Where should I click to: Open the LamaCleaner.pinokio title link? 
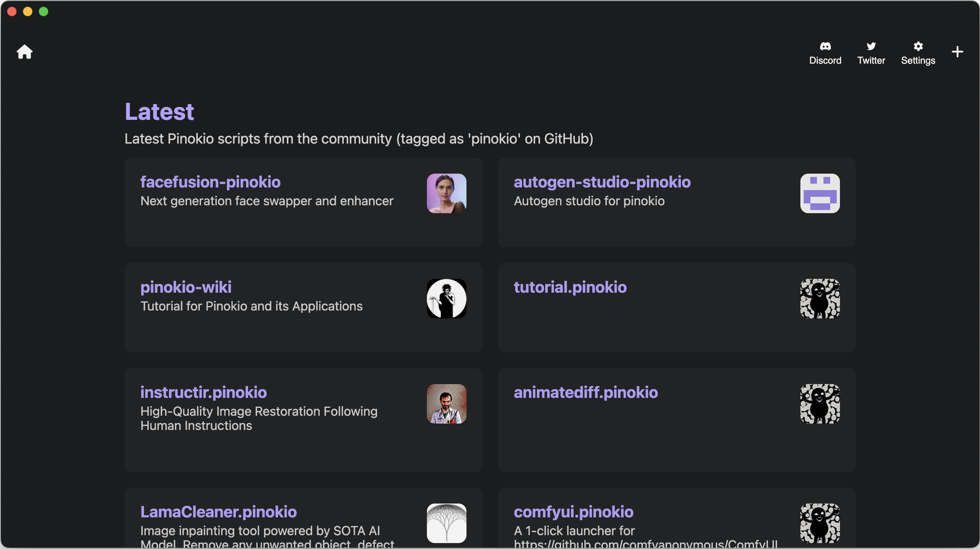pyautogui.click(x=218, y=512)
